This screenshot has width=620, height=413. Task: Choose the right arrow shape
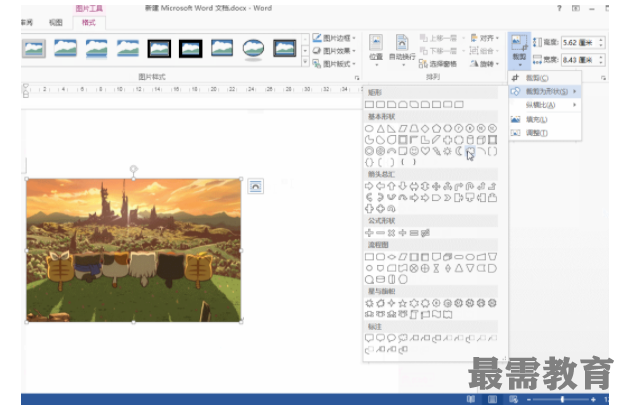coord(369,186)
